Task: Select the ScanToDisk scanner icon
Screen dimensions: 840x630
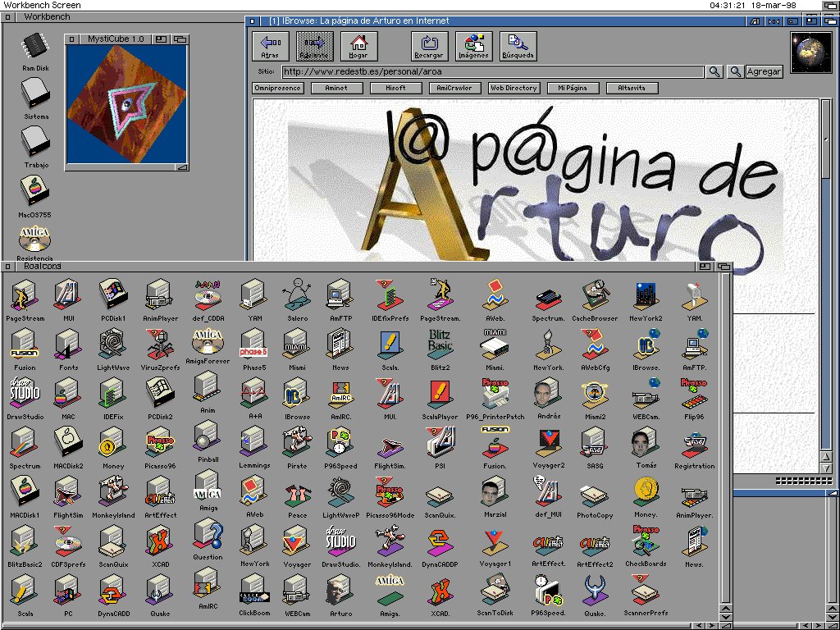Action: click(495, 591)
